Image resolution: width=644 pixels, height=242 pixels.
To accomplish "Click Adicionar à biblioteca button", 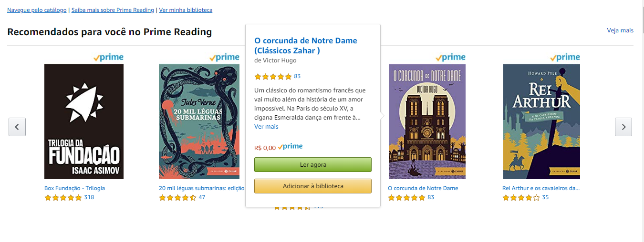I will pos(312,186).
